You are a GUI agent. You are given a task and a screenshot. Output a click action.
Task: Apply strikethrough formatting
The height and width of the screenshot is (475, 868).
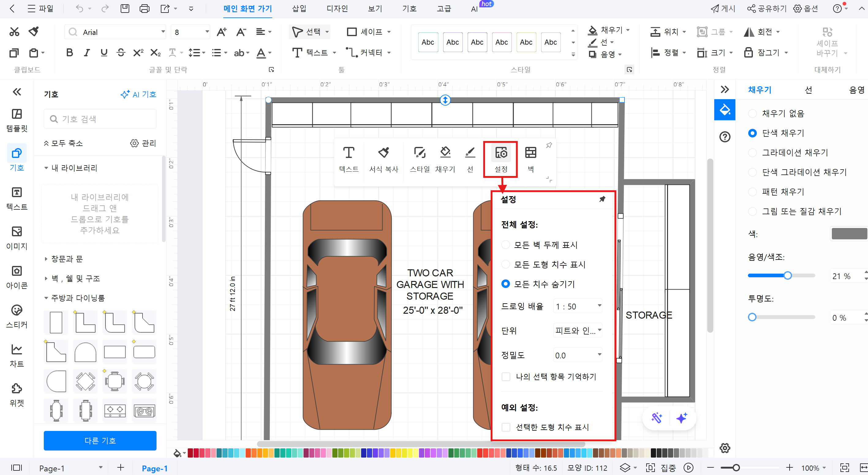pyautogui.click(x=121, y=53)
